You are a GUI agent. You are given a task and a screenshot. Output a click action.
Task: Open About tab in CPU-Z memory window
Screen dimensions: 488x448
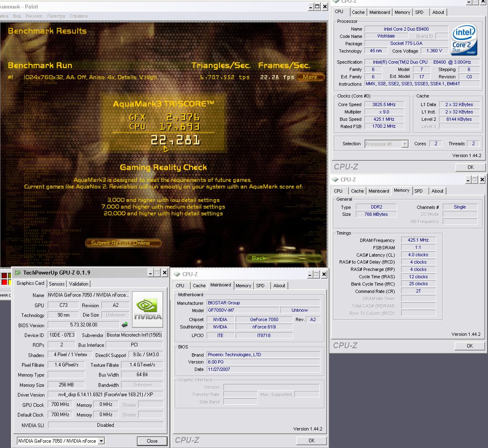click(x=437, y=191)
